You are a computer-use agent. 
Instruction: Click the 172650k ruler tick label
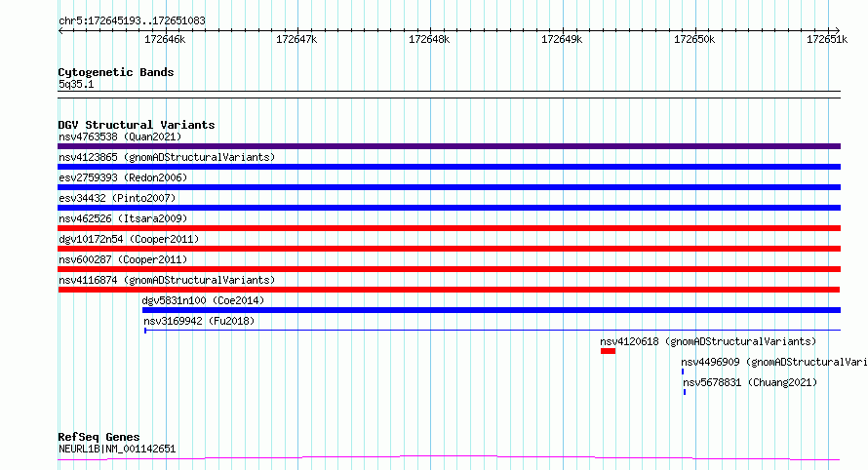click(x=694, y=39)
